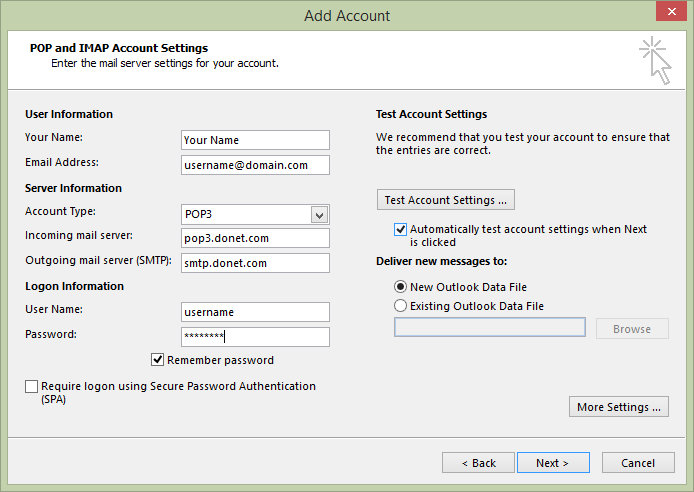Open the Account Type dropdown
This screenshot has height=492, width=694.
(320, 215)
